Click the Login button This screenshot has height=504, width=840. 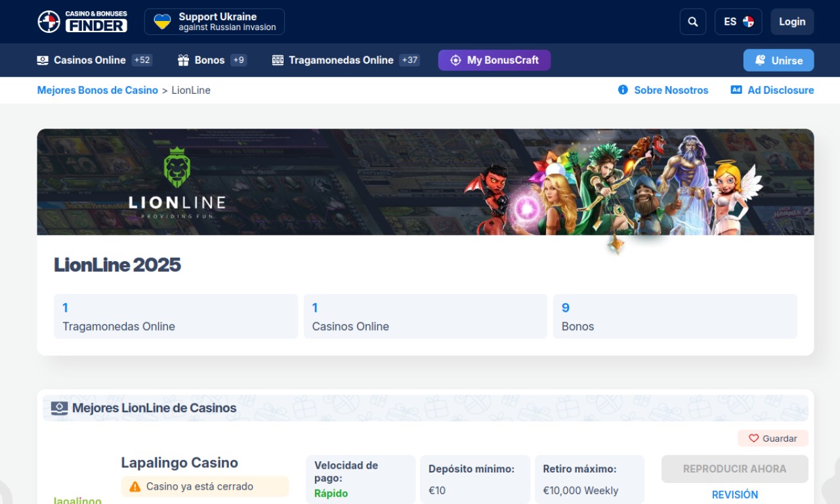(792, 22)
